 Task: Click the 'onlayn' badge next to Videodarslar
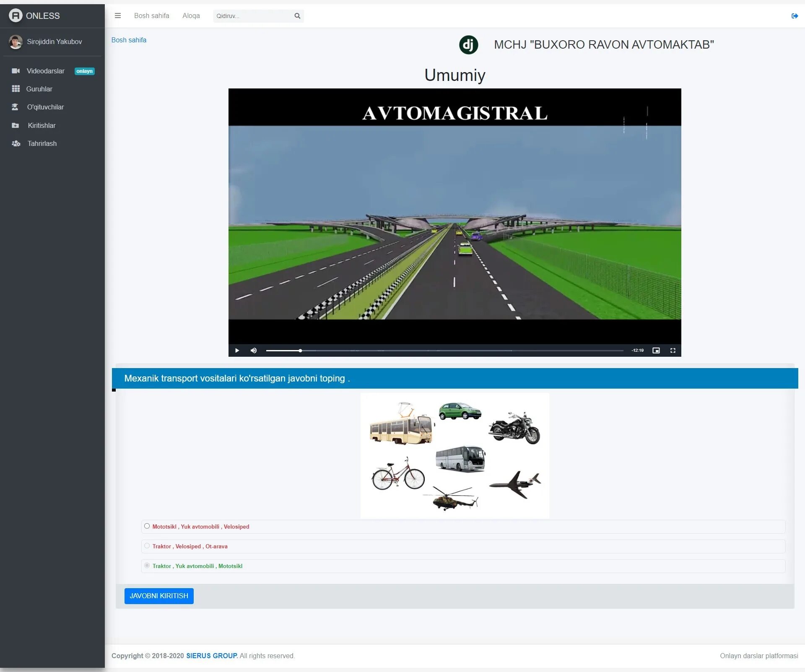[x=84, y=71]
